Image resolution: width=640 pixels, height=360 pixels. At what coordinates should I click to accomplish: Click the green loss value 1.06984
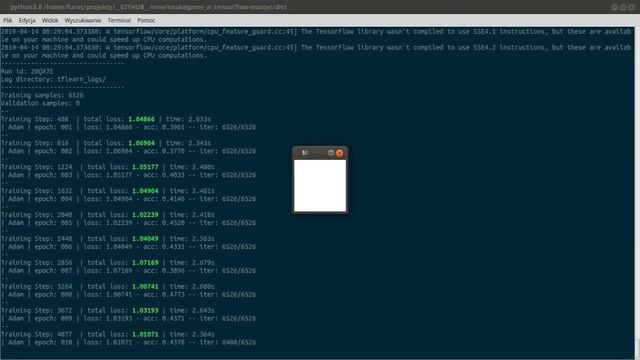coord(142,143)
